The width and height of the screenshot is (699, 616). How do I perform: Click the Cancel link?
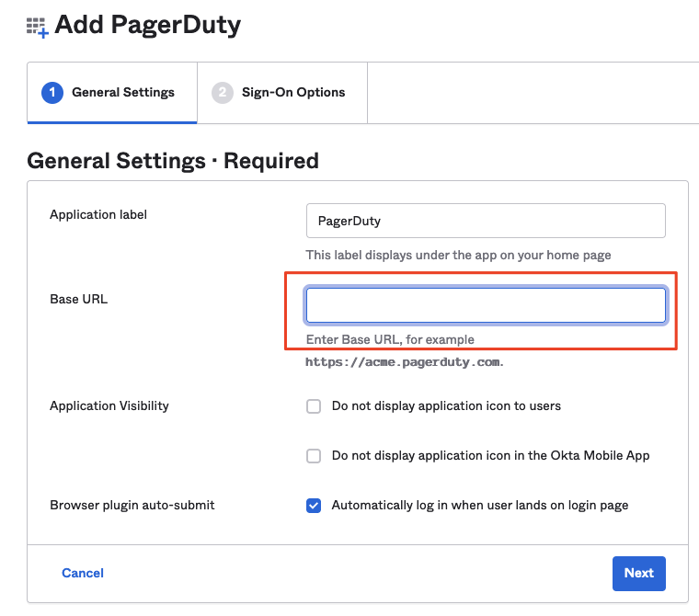point(83,573)
